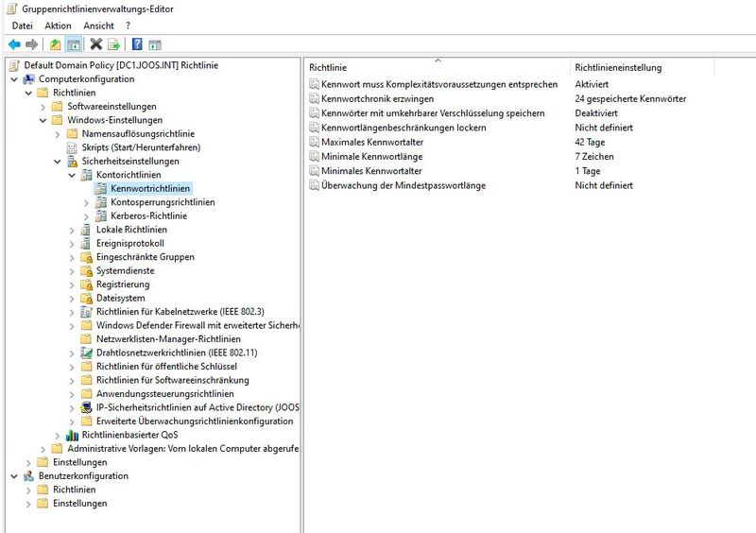Expand the Kerberos-Richtlinie node
The width and height of the screenshot is (756, 533).
pyautogui.click(x=86, y=216)
